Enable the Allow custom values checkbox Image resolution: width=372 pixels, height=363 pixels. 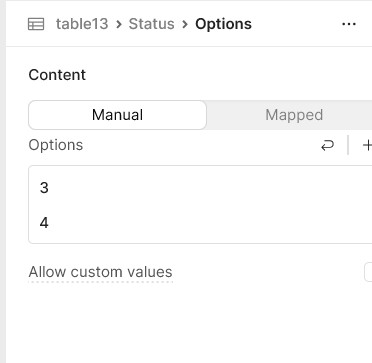coord(368,272)
